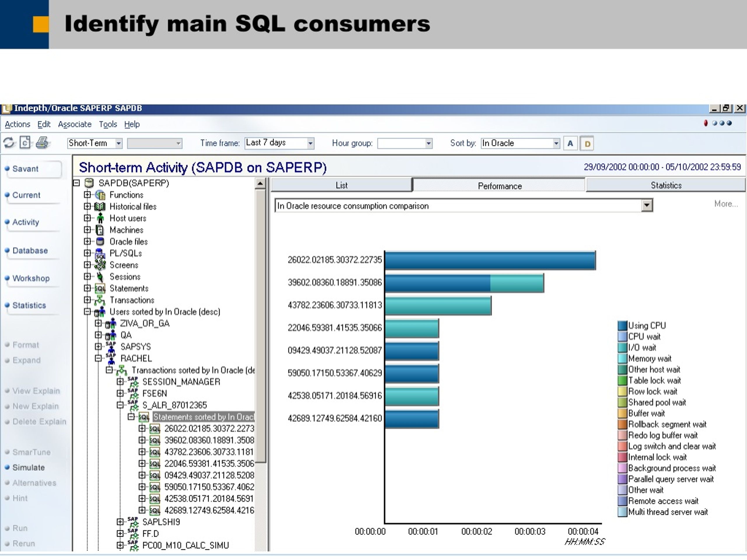Expand the Statements tree node
Screen dimensions: 747x560
(88, 288)
